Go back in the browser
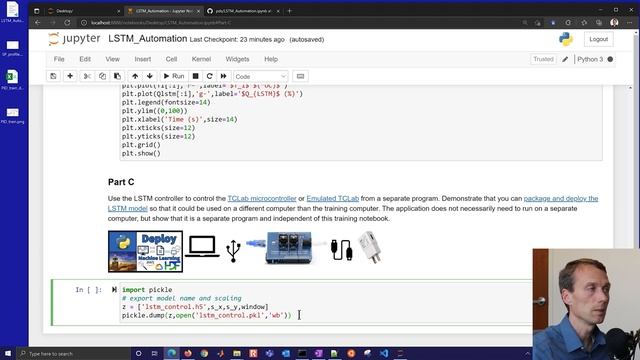 tap(38, 23)
